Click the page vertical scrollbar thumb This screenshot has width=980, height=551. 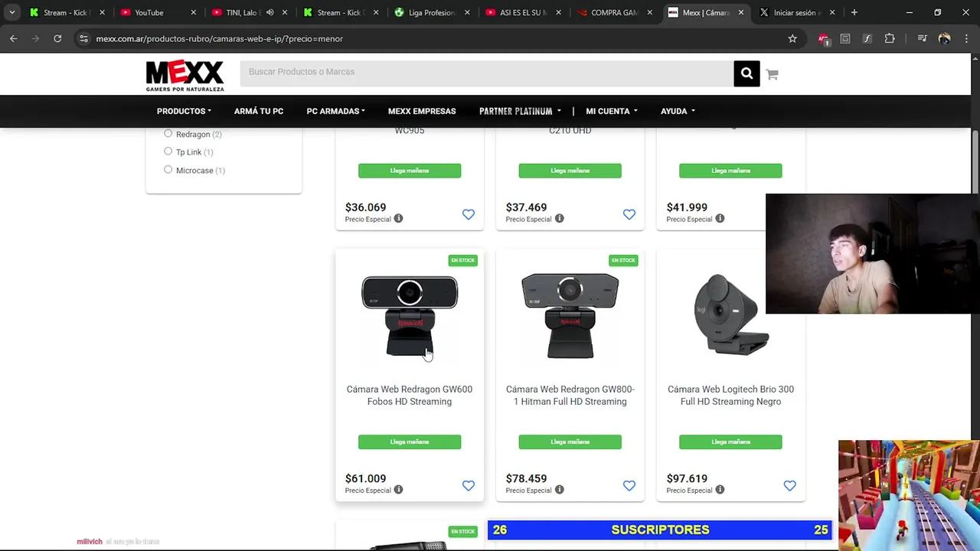click(x=975, y=162)
